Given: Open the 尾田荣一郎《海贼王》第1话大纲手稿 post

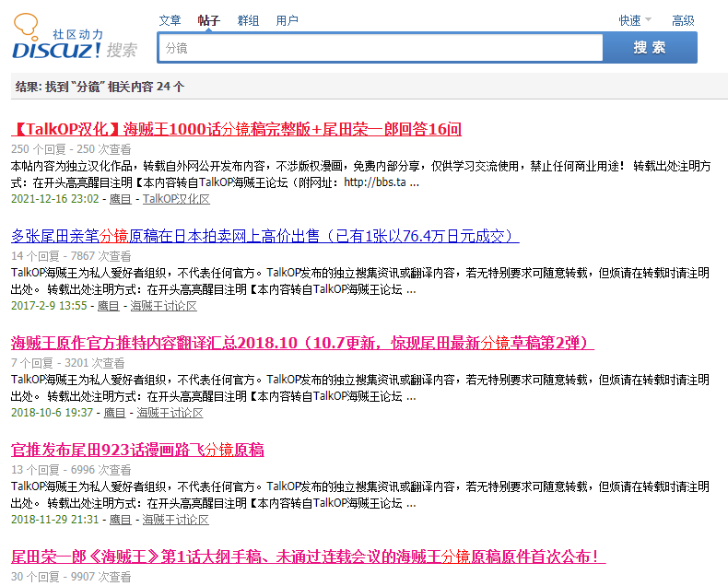Looking at the screenshot, I should 309,557.
